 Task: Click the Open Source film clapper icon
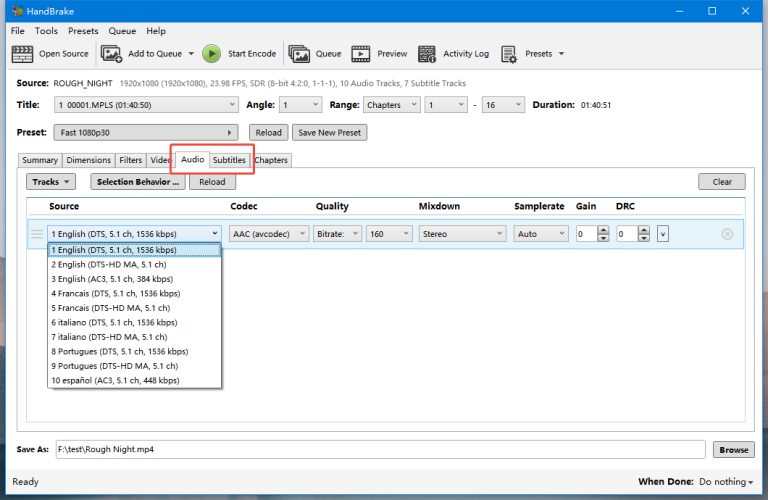(x=22, y=54)
